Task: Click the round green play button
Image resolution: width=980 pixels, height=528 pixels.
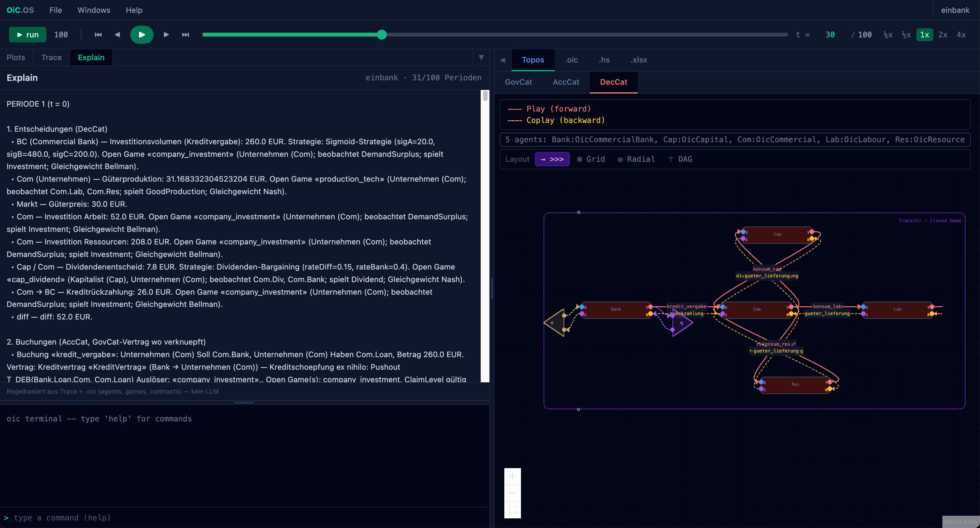Action: coord(142,35)
